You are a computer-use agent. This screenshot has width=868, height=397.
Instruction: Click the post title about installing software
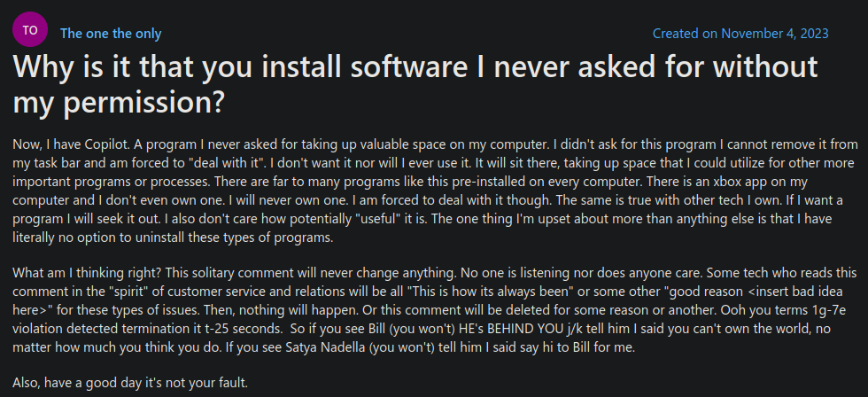415,83
